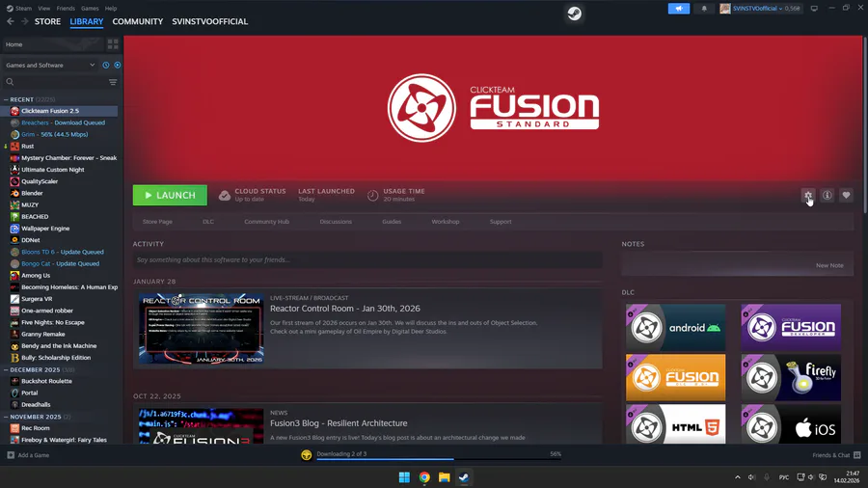
Task: Open Chrome from the taskbar
Action: (x=424, y=477)
